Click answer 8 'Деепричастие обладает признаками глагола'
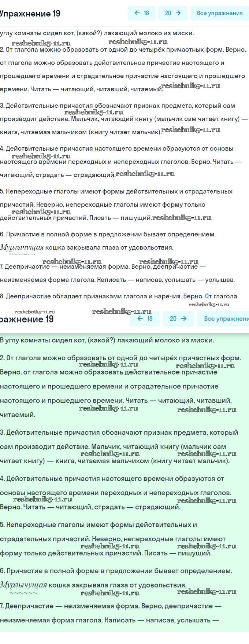 coord(119,296)
